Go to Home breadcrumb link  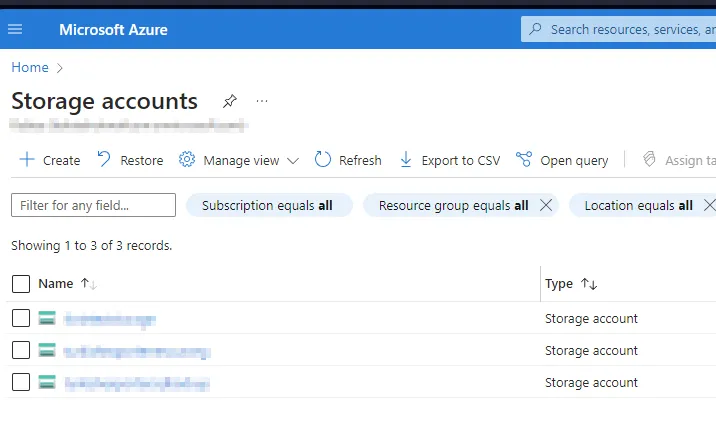[29, 67]
